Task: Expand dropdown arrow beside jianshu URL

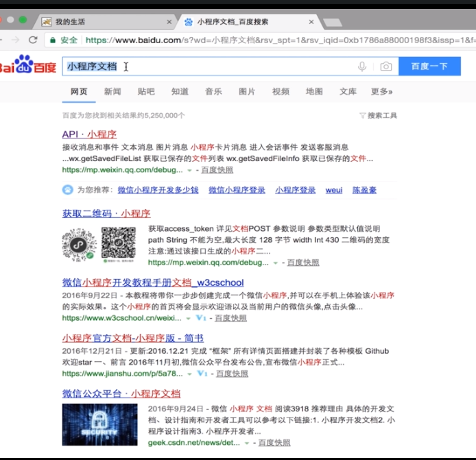Action: tap(190, 374)
